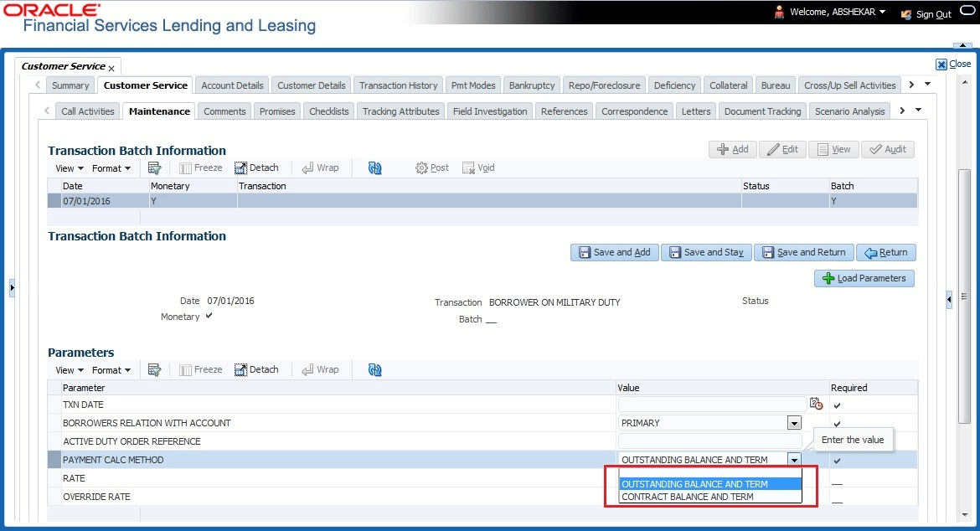This screenshot has width=980, height=531.
Task: Select OUTSTANDING BALANCE AND TERM option
Action: [x=710, y=484]
